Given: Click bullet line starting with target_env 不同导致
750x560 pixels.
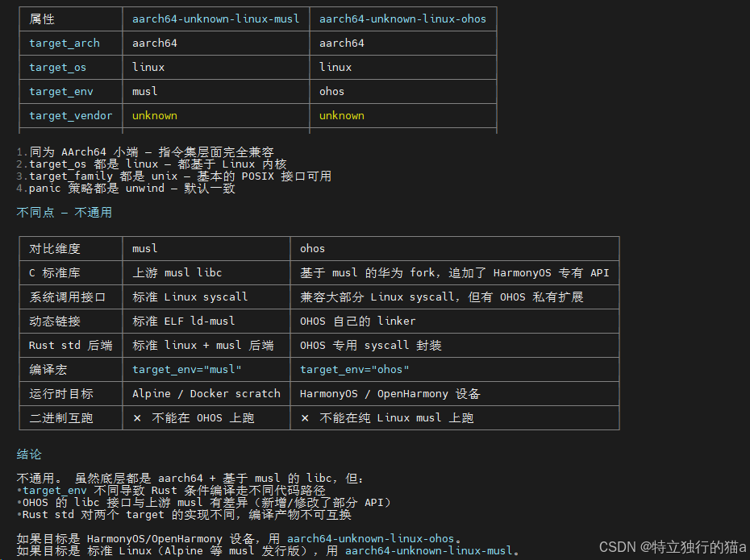Looking at the screenshot, I should tap(171, 491).
